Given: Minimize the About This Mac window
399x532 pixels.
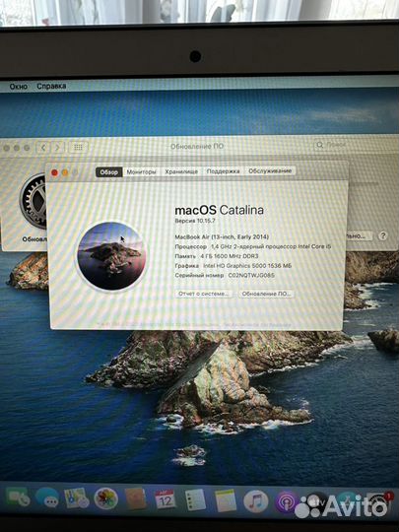Looking at the screenshot, I should [65, 173].
